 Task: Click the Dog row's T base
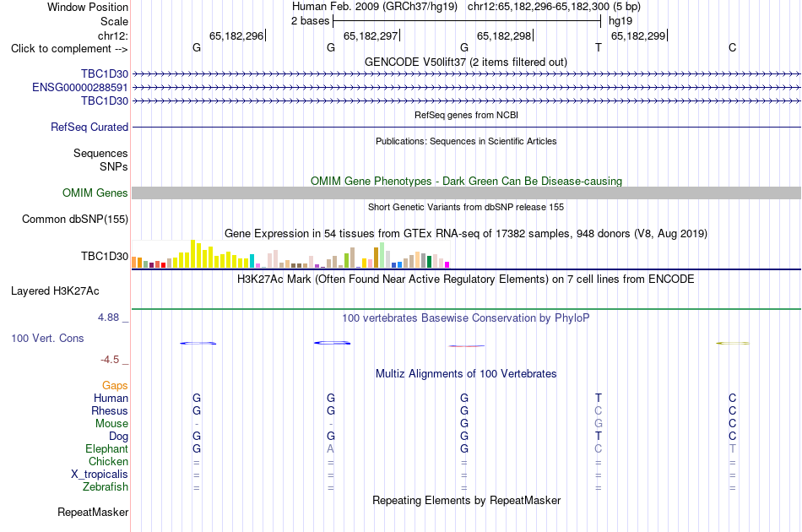[599, 436]
